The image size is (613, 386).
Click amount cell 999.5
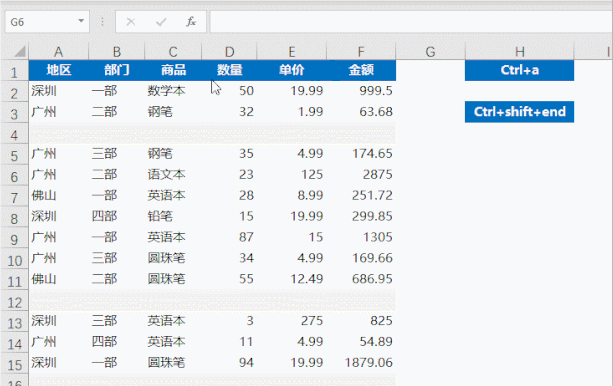coord(361,91)
